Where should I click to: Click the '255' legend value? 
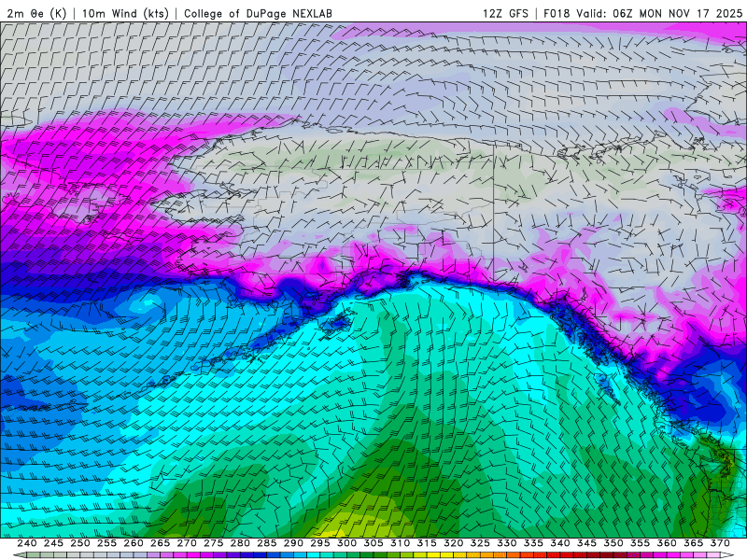[x=106, y=543]
